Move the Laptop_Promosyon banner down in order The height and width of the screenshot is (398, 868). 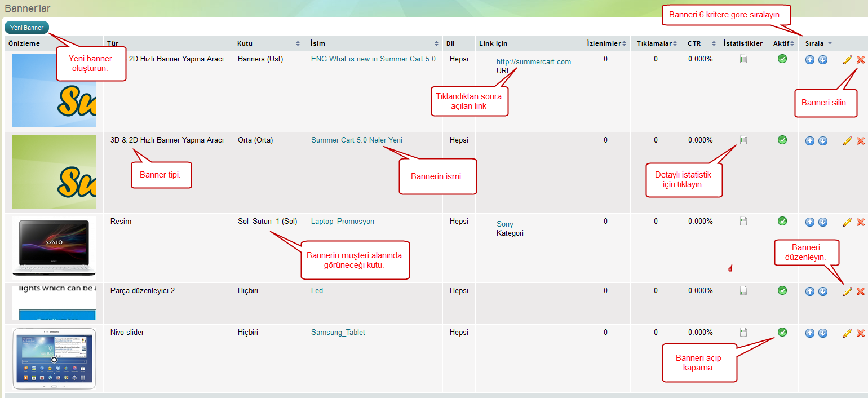(823, 222)
